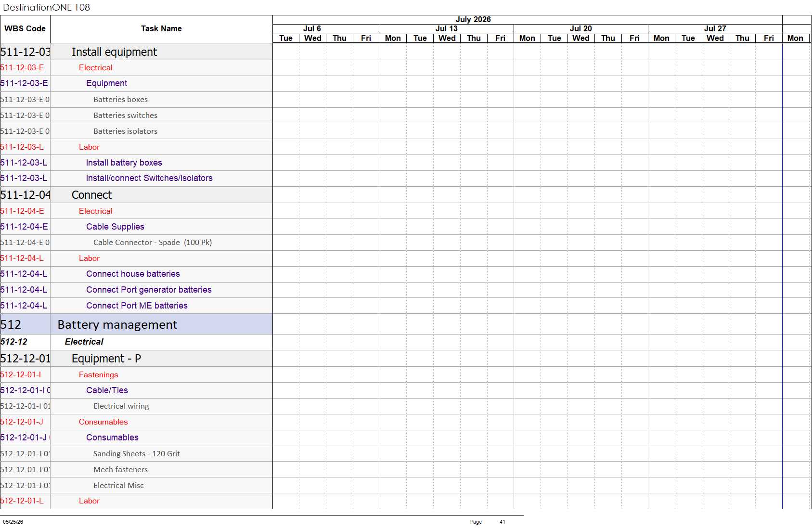The height and width of the screenshot is (528, 812).
Task: Click the Jul 13 week header
Action: [447, 29]
